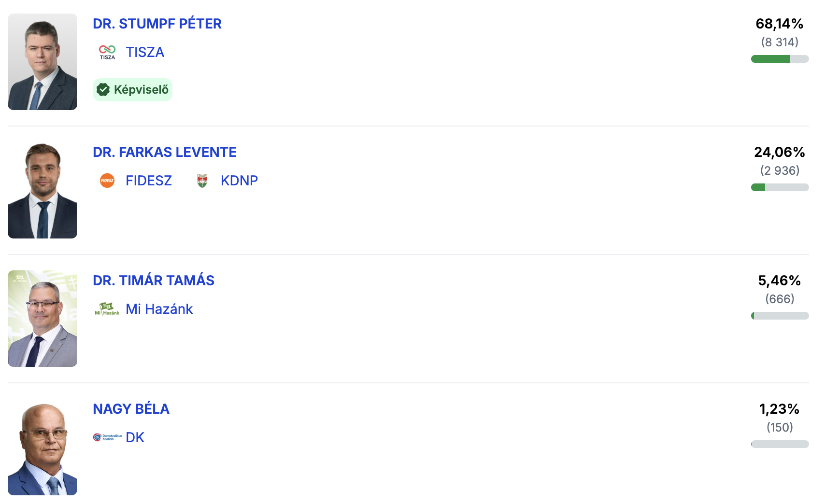
Task: Click the TISZA party logo icon
Action: (107, 52)
